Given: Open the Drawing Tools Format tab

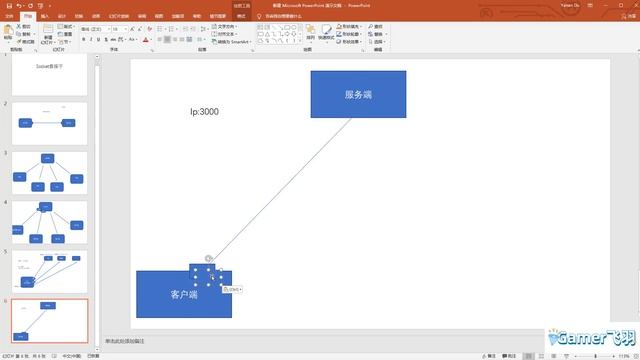Looking at the screenshot, I should [241, 16].
